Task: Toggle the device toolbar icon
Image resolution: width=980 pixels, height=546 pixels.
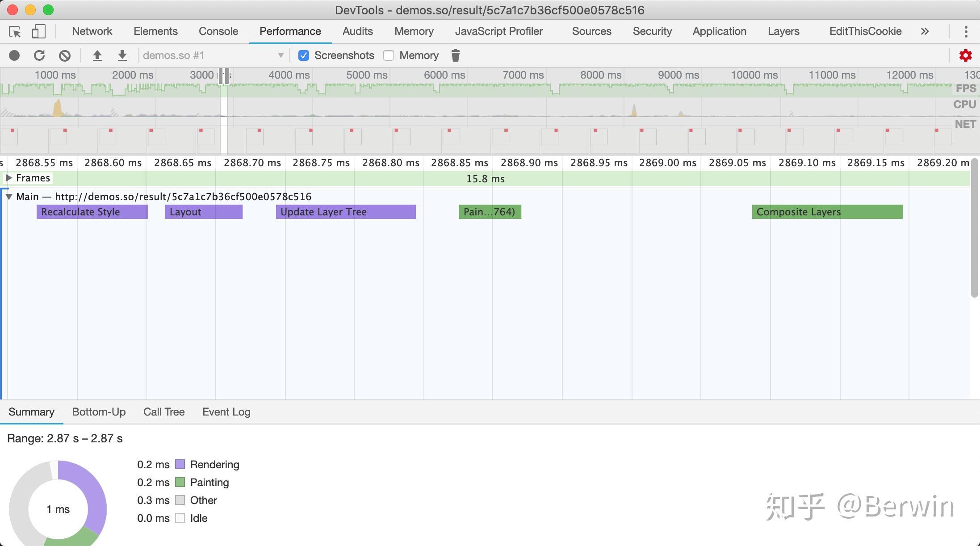Action: 38,31
